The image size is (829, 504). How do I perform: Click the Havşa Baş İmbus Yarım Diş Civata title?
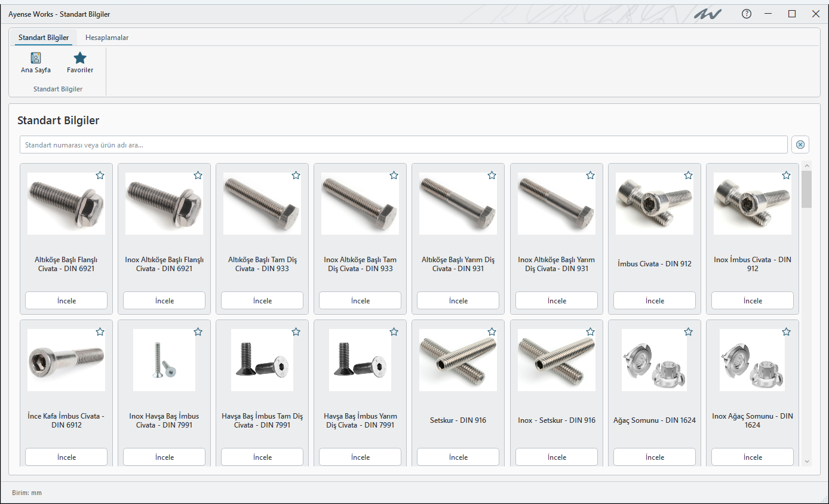click(x=360, y=420)
